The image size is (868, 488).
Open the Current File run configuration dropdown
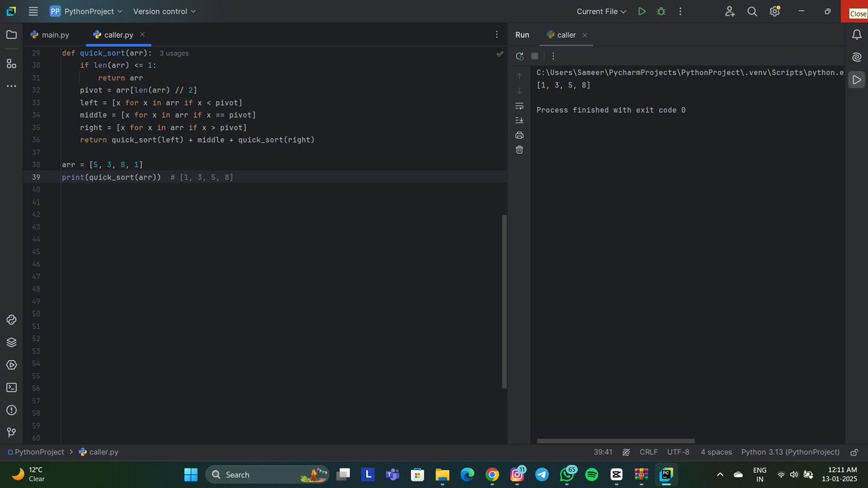pos(601,12)
